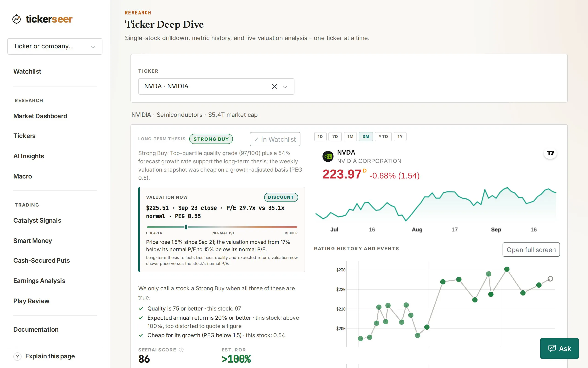
Task: Open the Watchlist page
Action: [27, 71]
